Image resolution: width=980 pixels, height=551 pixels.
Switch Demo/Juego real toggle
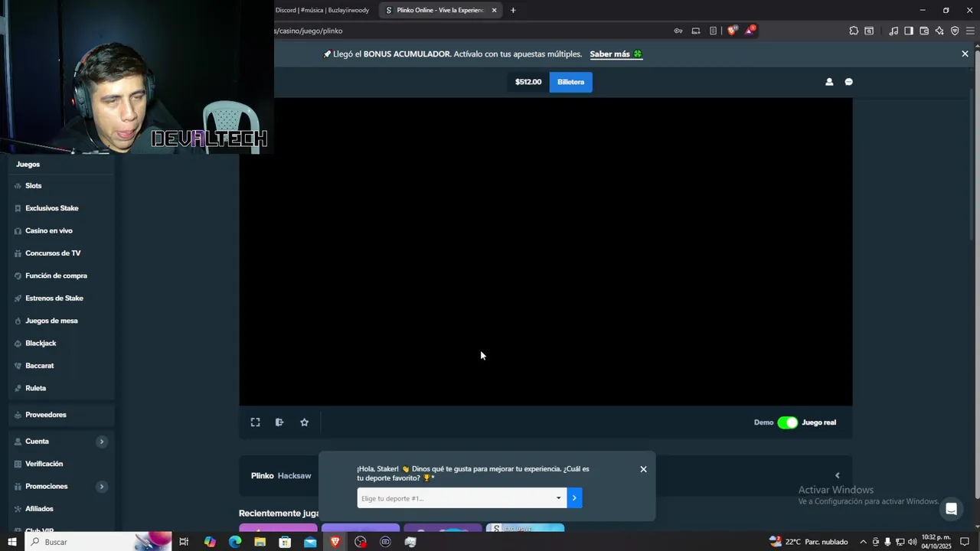787,422
